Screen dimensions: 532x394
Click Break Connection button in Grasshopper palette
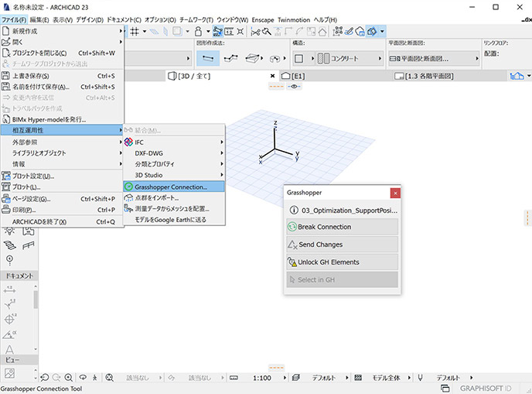point(342,227)
